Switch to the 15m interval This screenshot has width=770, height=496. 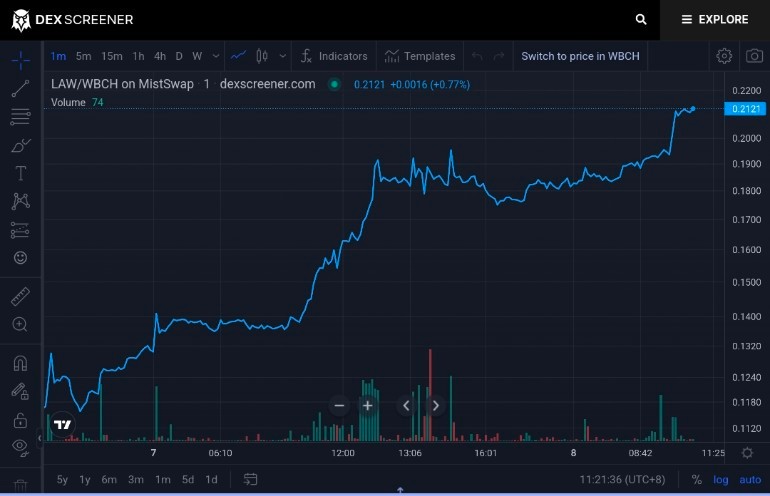click(x=111, y=56)
